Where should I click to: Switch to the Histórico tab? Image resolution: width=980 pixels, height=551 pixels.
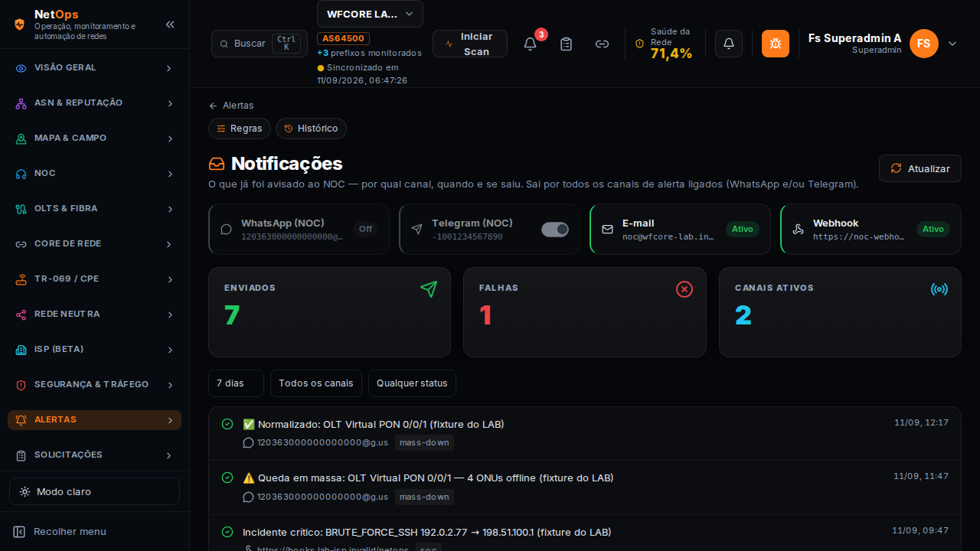pyautogui.click(x=311, y=129)
